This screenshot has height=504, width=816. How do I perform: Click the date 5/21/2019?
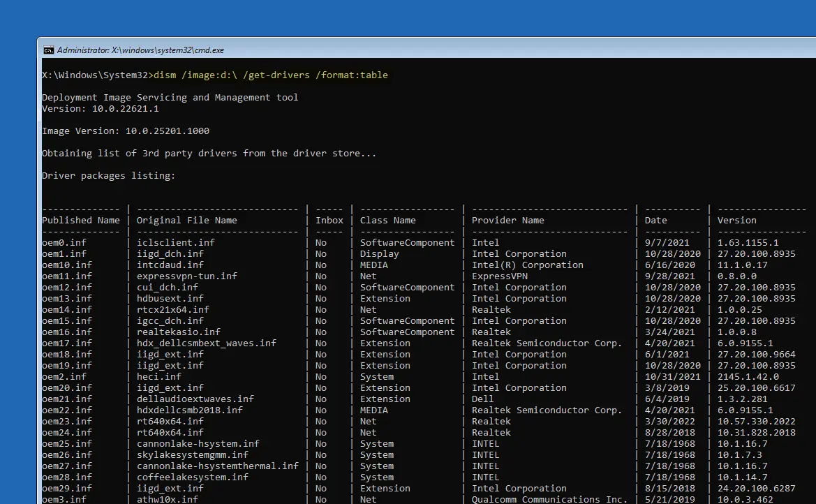[669, 499]
